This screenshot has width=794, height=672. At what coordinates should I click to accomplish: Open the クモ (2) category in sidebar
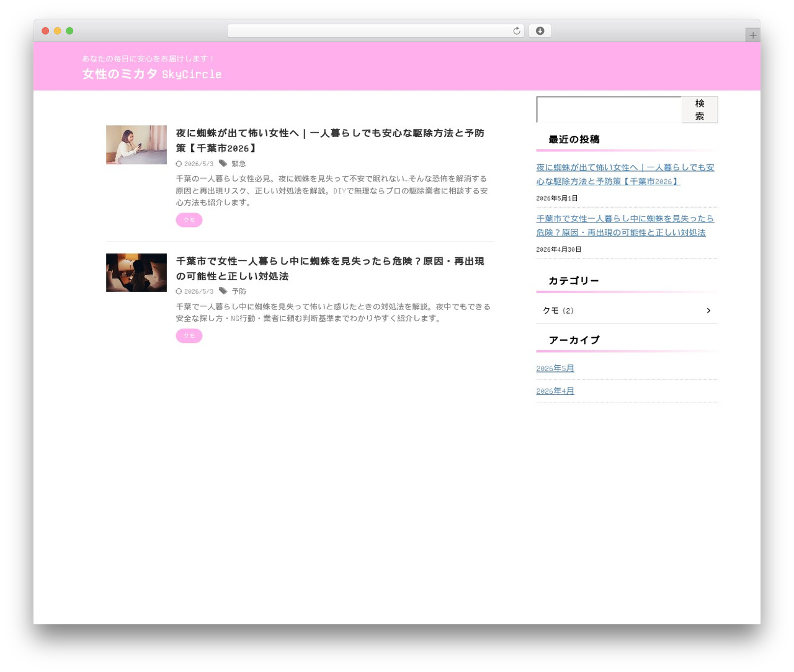[627, 311]
